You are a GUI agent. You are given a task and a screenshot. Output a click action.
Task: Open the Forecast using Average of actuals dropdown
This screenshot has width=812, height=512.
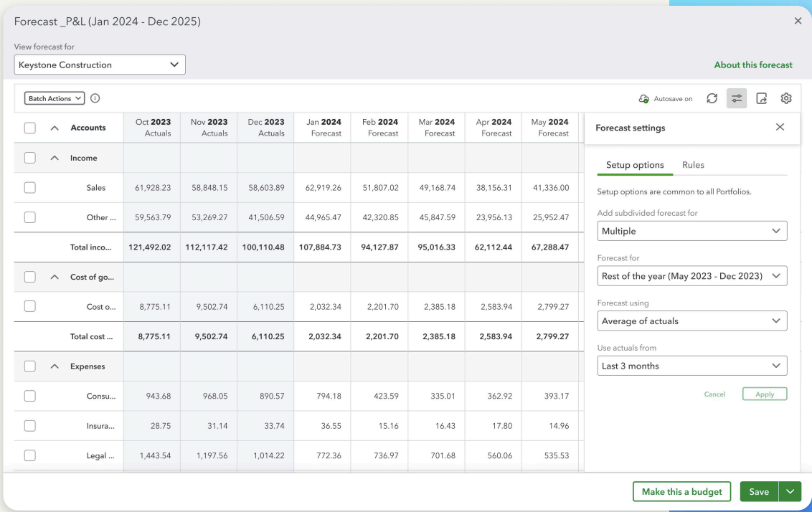[x=691, y=321]
